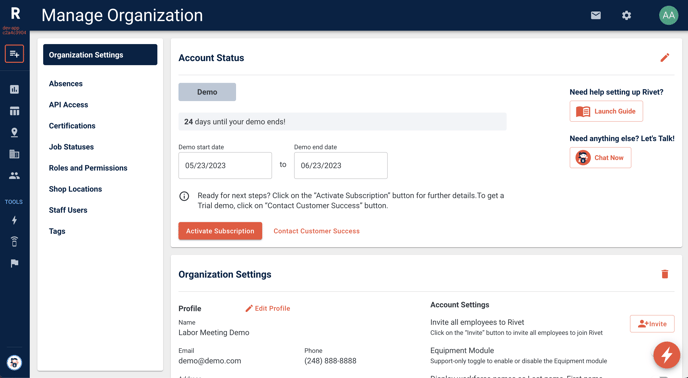The image size is (688, 378).
Task: Open the AA user avatar menu
Action: click(668, 15)
